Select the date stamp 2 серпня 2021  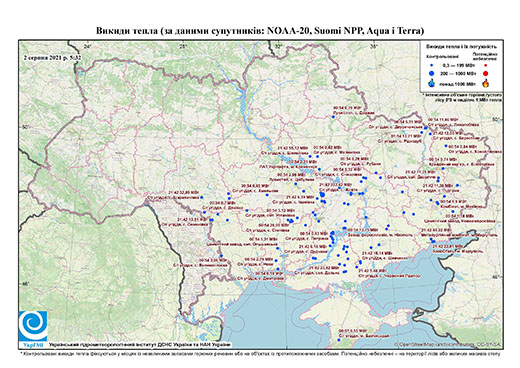tap(52, 57)
